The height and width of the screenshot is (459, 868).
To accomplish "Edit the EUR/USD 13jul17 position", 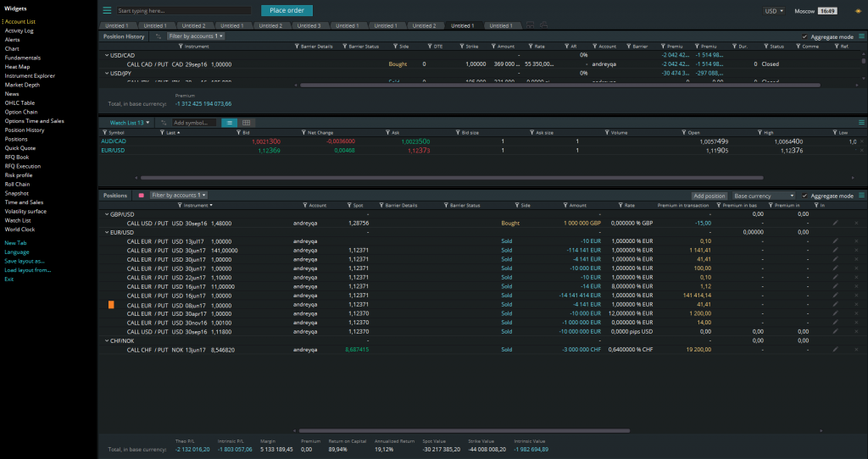I will (x=835, y=241).
